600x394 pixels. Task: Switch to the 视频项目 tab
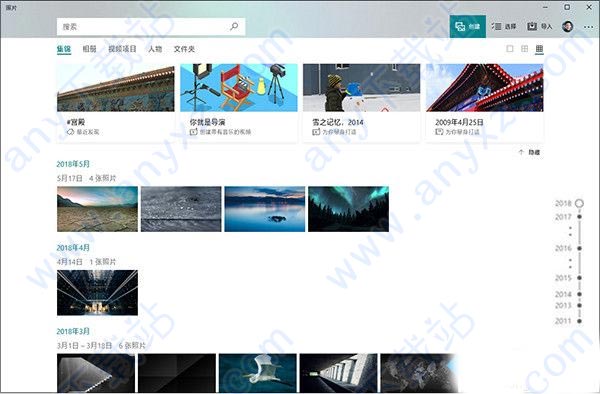[122, 49]
